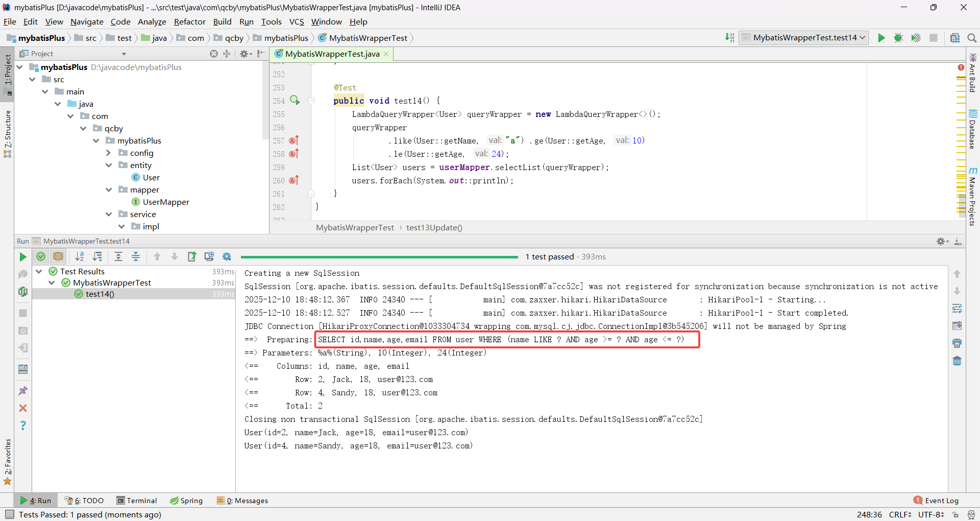Image resolution: width=980 pixels, height=521 pixels.
Task: Click the error stripe indicator at editor top
Action: click(x=961, y=67)
